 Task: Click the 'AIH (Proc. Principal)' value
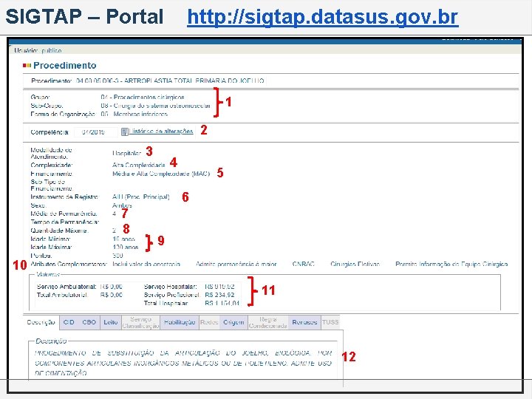click(141, 197)
